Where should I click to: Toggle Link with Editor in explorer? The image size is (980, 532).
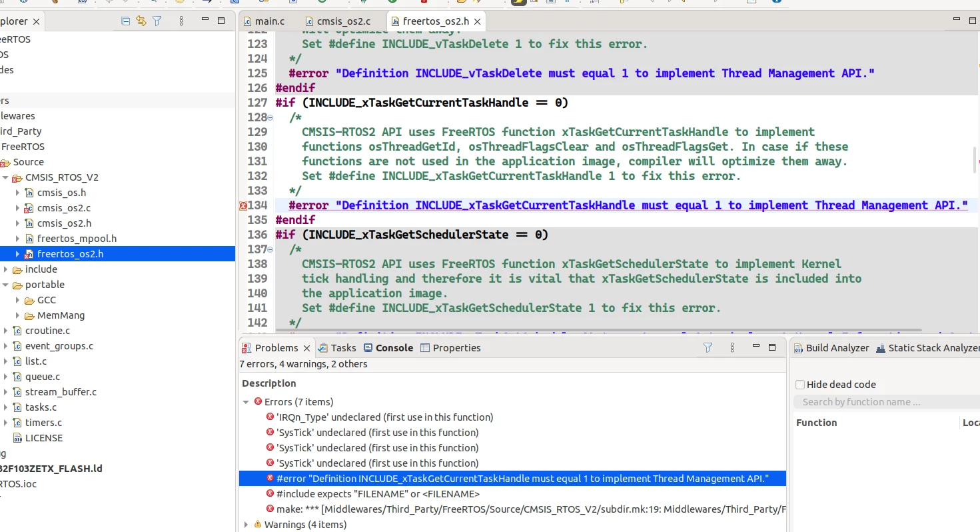tap(141, 21)
